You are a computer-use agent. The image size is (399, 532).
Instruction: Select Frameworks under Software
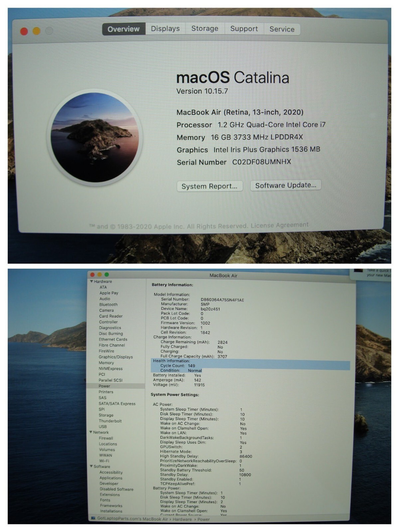point(111,506)
